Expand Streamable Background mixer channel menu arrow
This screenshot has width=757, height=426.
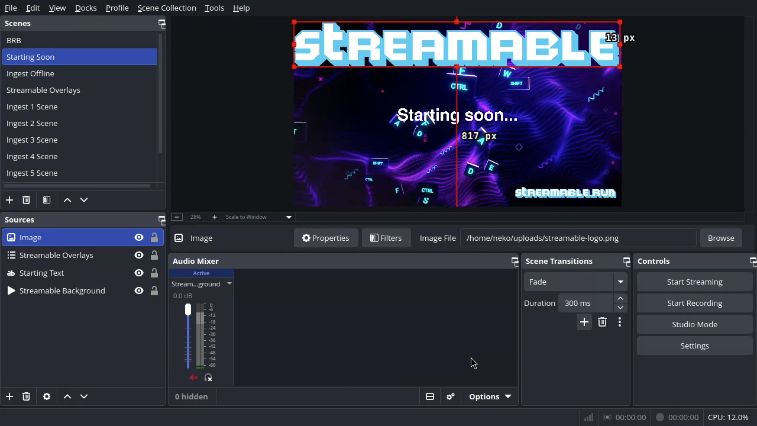click(x=229, y=284)
